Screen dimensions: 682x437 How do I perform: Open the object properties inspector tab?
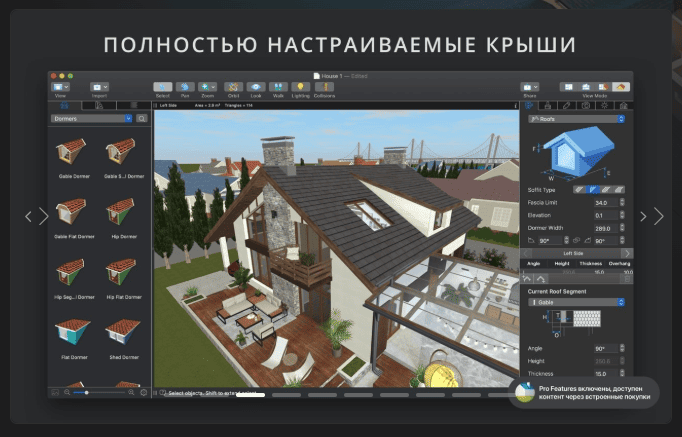[x=529, y=105]
